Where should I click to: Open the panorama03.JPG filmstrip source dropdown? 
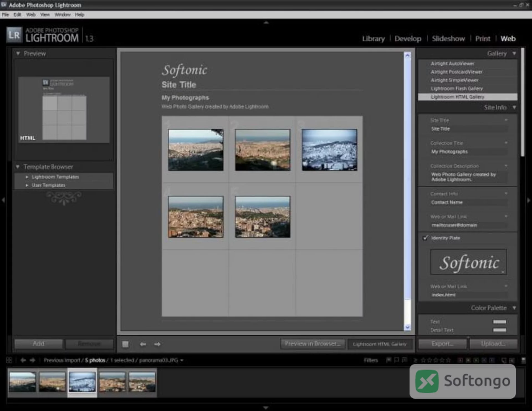tap(182, 360)
